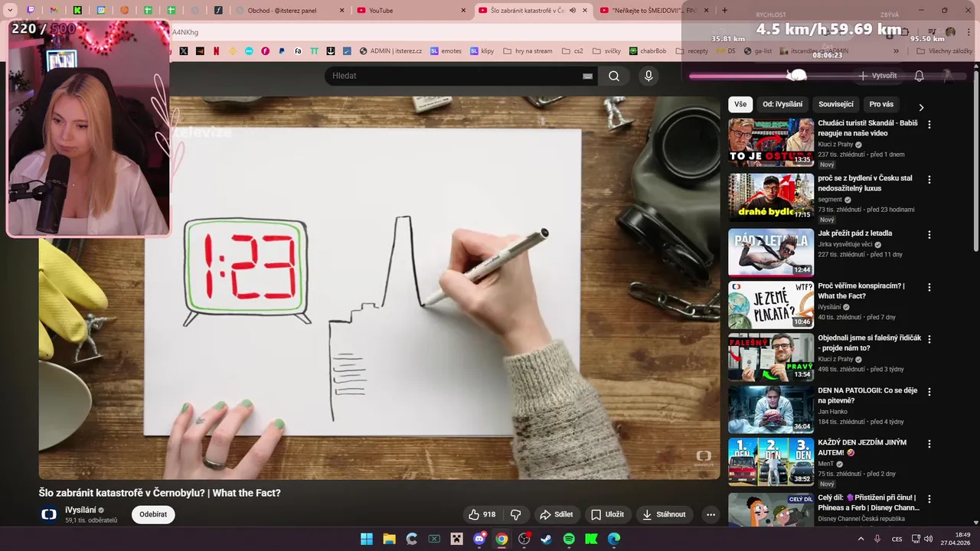980x551 pixels.
Task: Mute the Černobyl tab audio icon
Action: pos(572,11)
